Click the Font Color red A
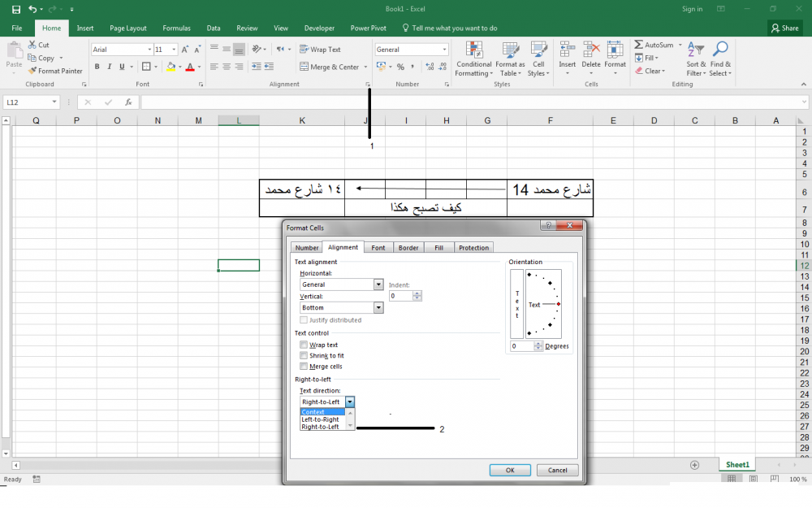Image resolution: width=812 pixels, height=508 pixels. pos(190,67)
